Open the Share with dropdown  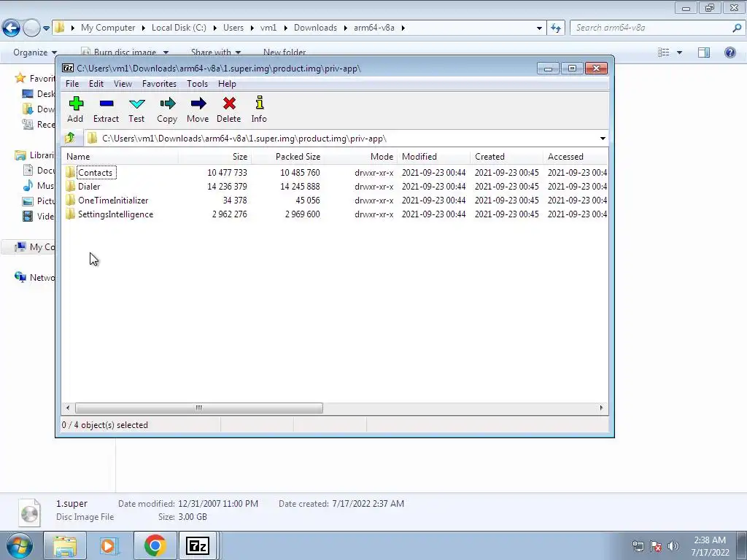[216, 52]
